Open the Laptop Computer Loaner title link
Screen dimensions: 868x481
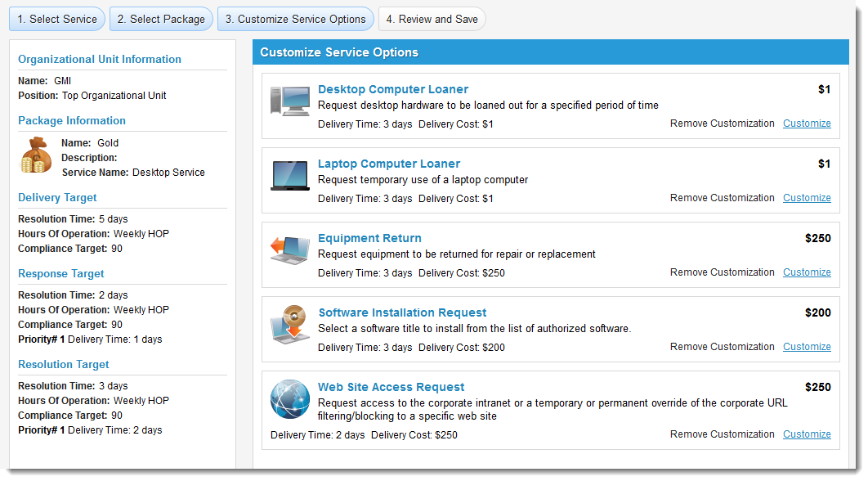pyautogui.click(x=389, y=164)
